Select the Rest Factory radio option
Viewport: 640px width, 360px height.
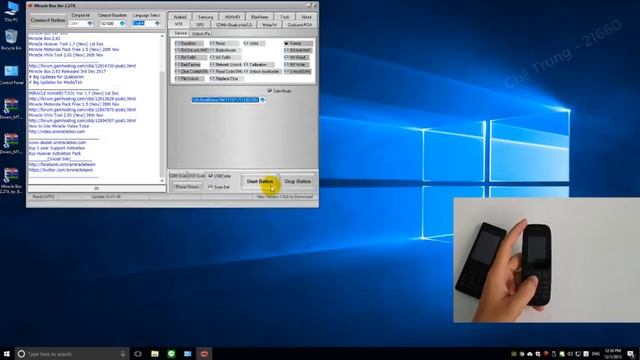pos(189,64)
